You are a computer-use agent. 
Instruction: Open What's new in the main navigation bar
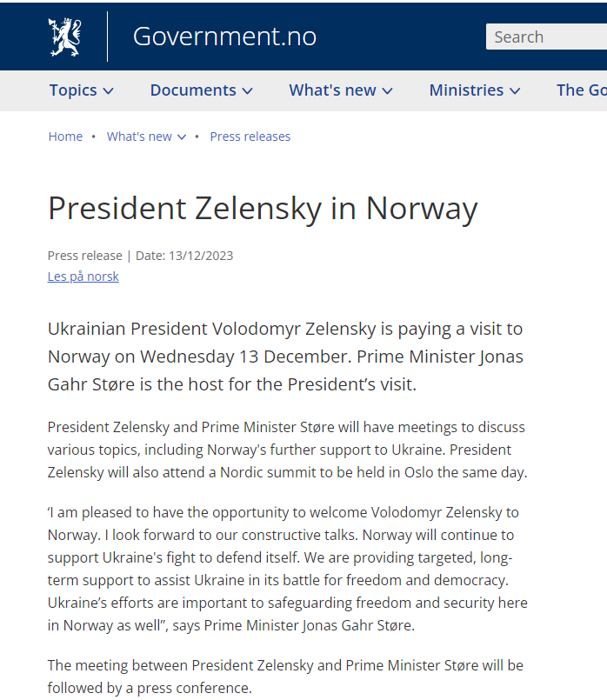click(332, 90)
